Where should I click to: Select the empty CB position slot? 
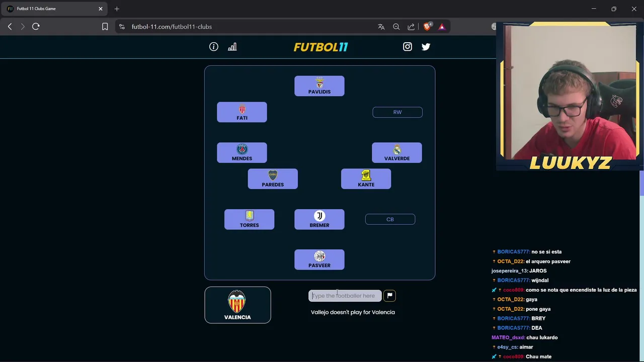(x=390, y=219)
